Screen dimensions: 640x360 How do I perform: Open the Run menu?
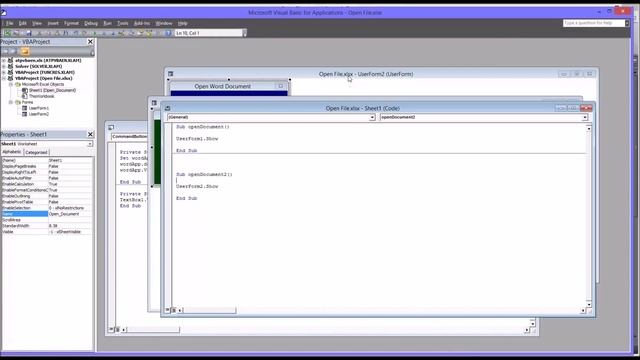coord(107,23)
